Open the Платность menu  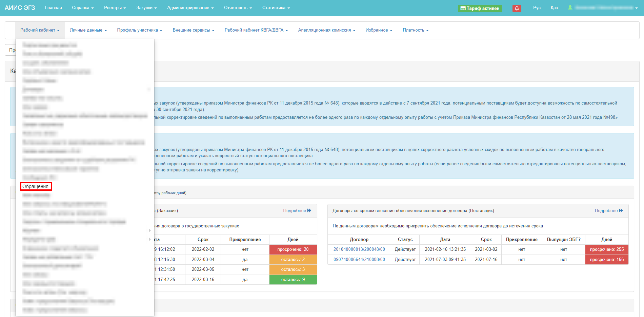[x=416, y=30]
